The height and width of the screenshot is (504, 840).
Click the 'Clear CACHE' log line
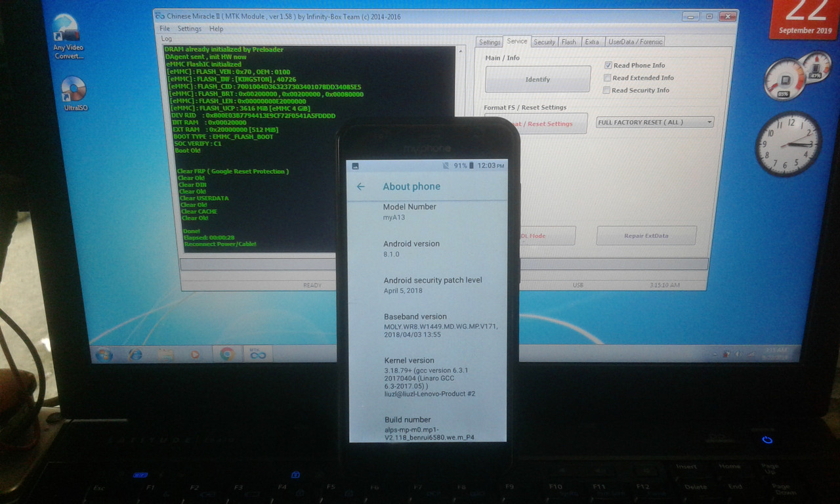point(199,211)
